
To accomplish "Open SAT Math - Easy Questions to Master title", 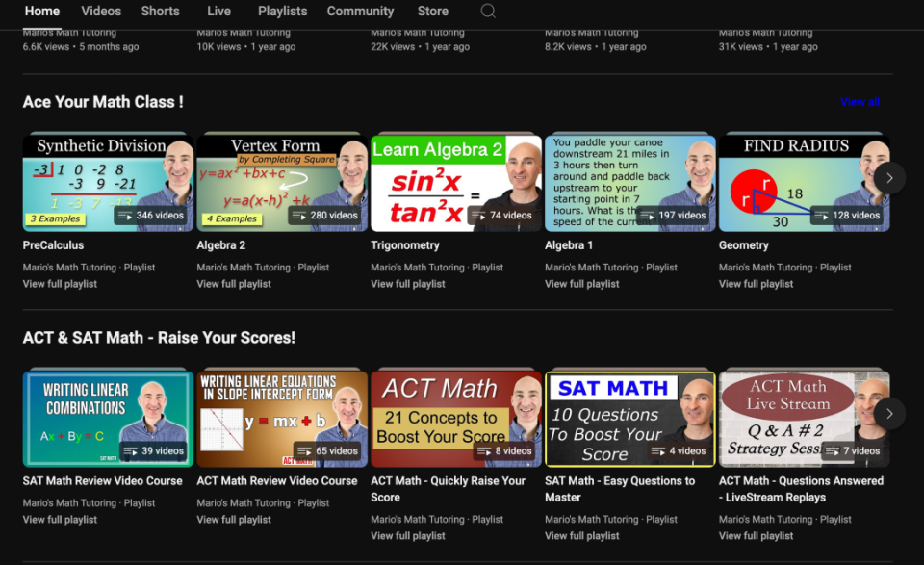I will click(620, 489).
